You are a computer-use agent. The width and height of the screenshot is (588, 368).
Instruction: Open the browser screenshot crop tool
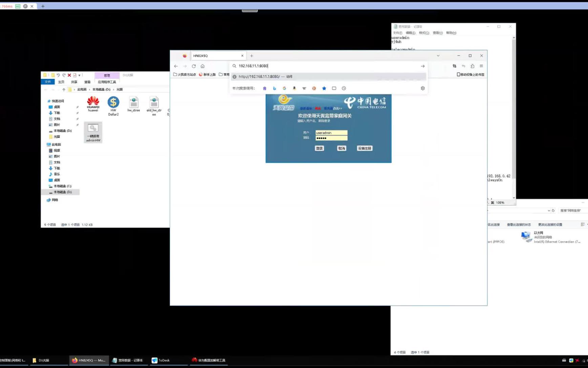[455, 66]
